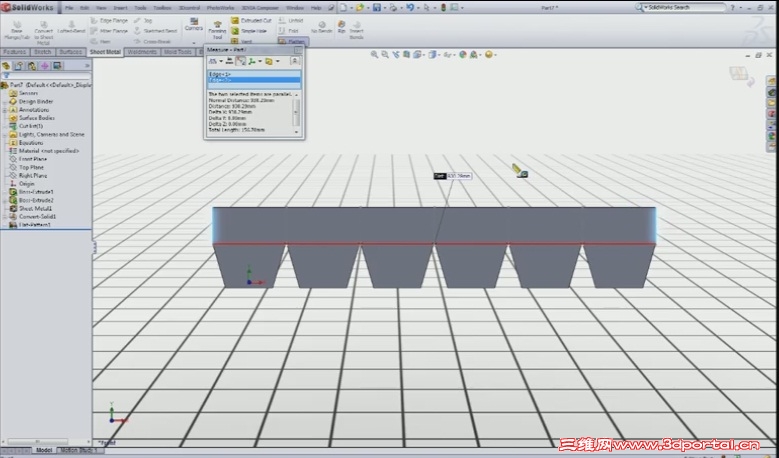Viewport: 779px width, 458px height.
Task: Open the Forming Tool command
Action: 217,30
